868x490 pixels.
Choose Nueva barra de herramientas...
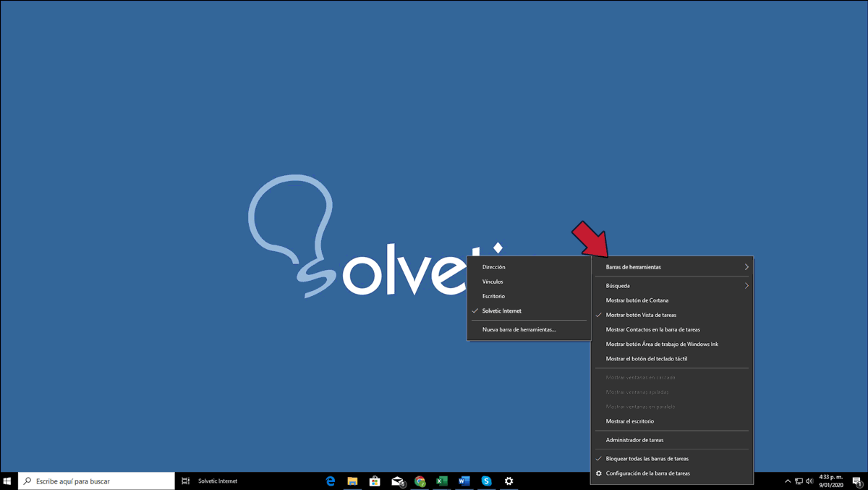[529, 329]
